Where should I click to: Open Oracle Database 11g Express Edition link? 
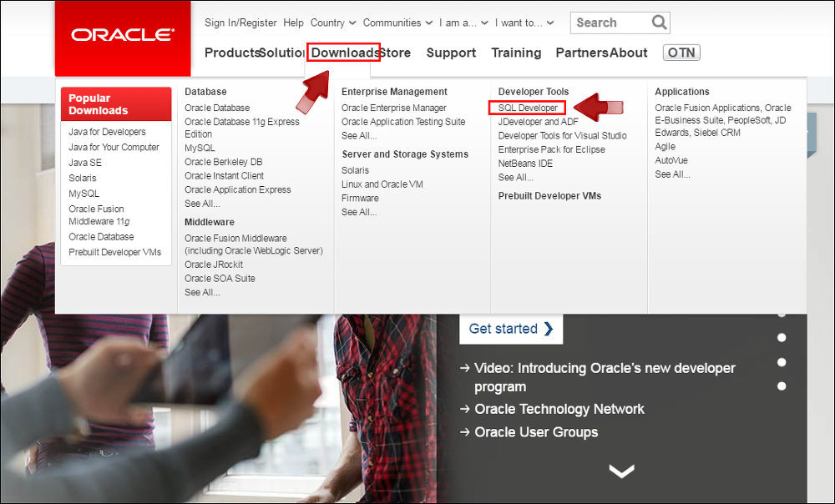tap(242, 128)
